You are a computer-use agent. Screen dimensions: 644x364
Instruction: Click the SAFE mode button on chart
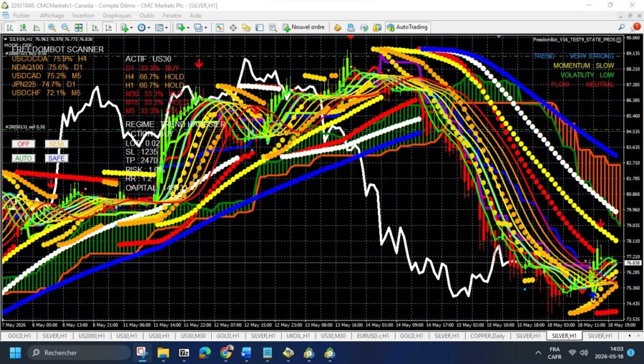[x=57, y=158]
